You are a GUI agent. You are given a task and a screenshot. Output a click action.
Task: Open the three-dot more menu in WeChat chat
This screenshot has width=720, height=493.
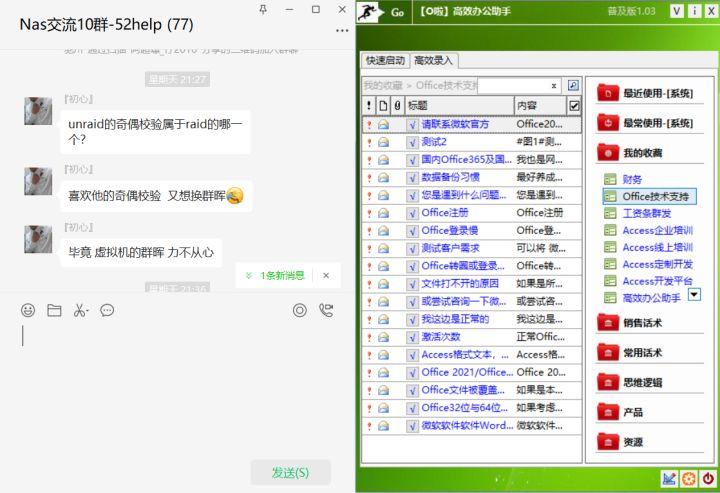[x=342, y=30]
